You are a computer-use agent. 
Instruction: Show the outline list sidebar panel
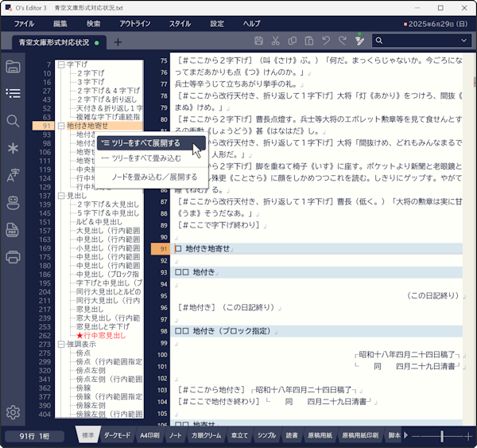pos(13,93)
